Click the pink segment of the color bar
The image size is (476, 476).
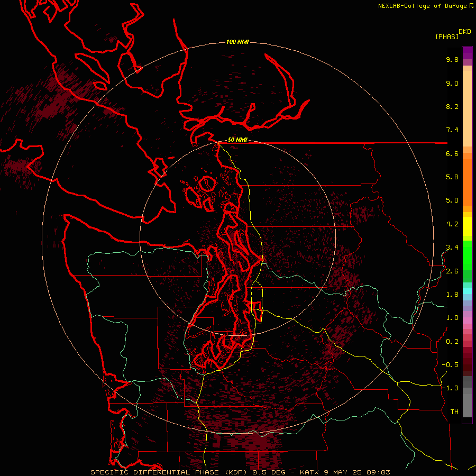[467, 321]
